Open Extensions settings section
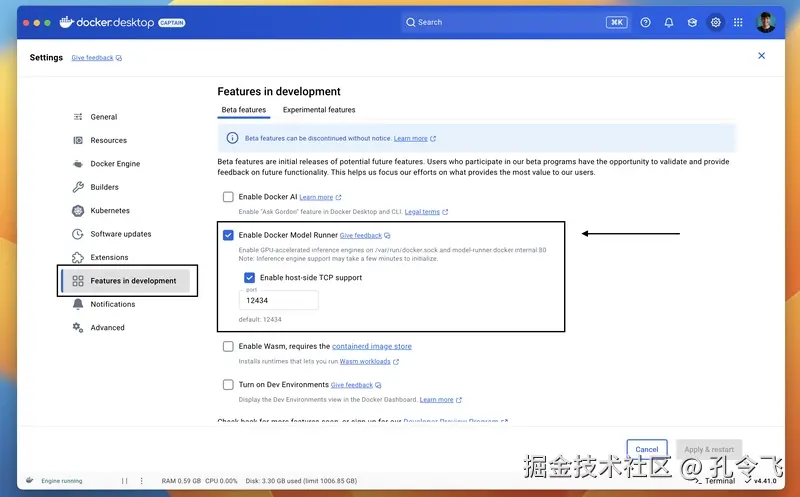Screen dimensions: 800x497 click(109, 257)
